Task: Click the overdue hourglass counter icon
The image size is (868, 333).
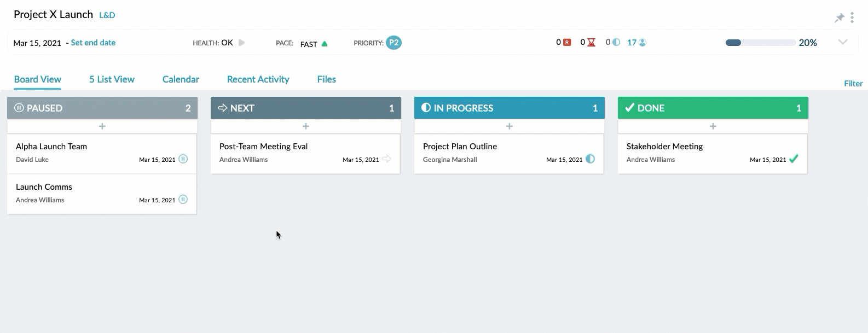Action: pos(591,42)
